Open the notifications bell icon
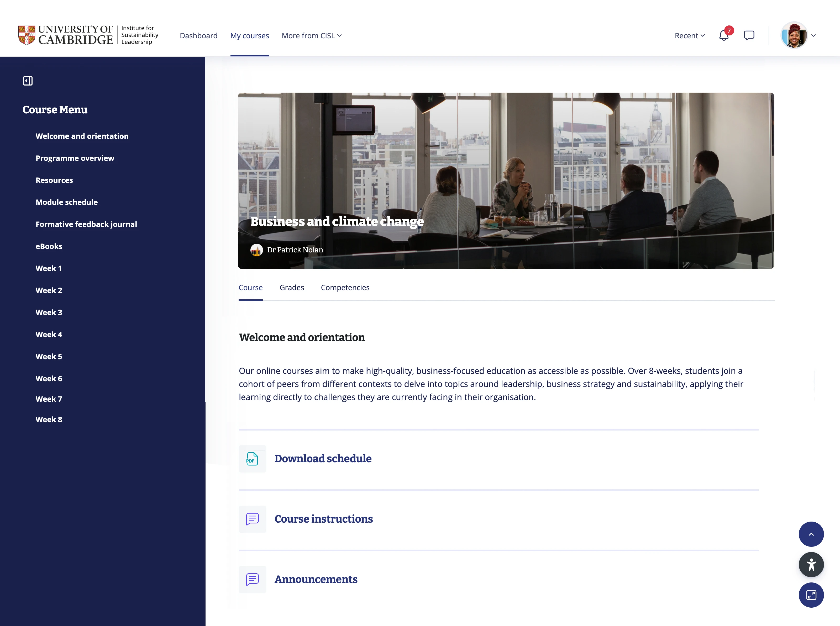The height and width of the screenshot is (626, 840). 724,36
